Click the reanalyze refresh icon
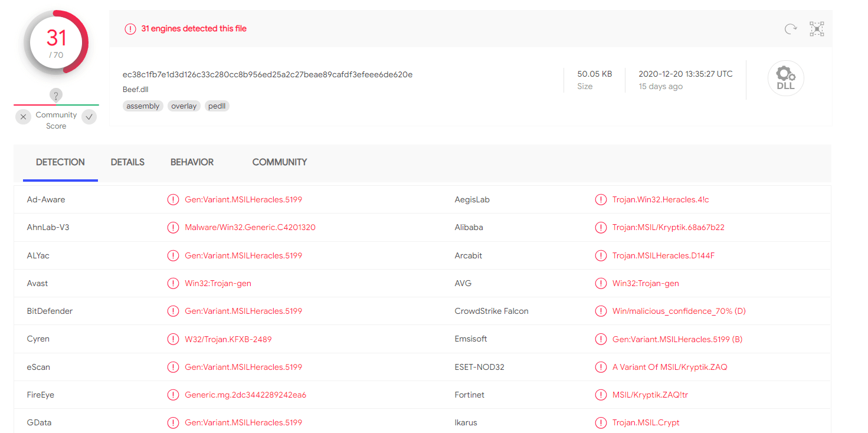Screen dimensions: 868x433 tap(791, 29)
